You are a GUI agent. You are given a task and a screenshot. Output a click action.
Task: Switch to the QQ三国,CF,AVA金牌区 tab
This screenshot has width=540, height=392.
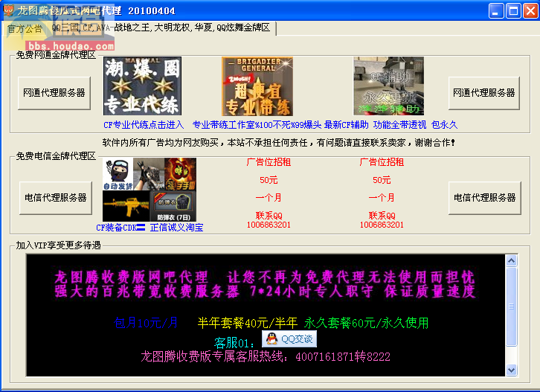(x=161, y=28)
